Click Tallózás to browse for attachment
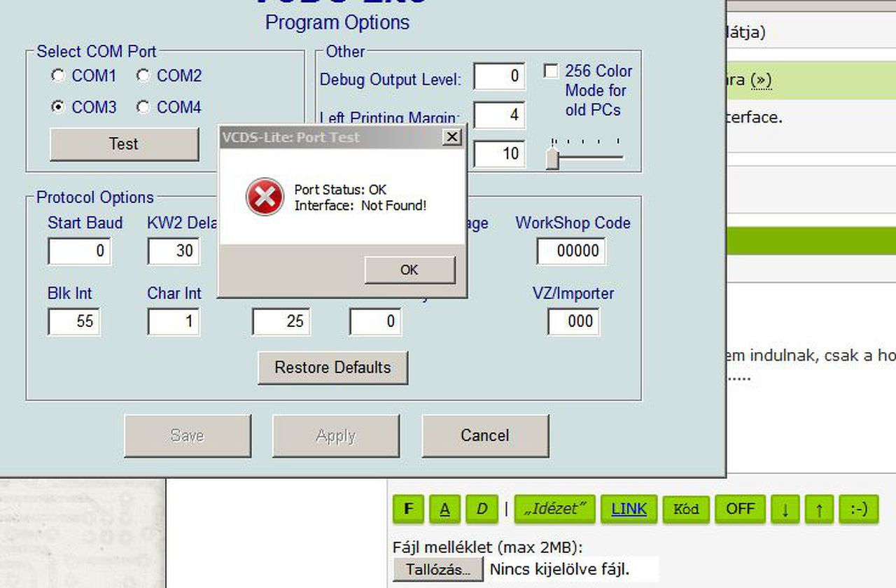Image resolution: width=896 pixels, height=588 pixels. coord(438,569)
